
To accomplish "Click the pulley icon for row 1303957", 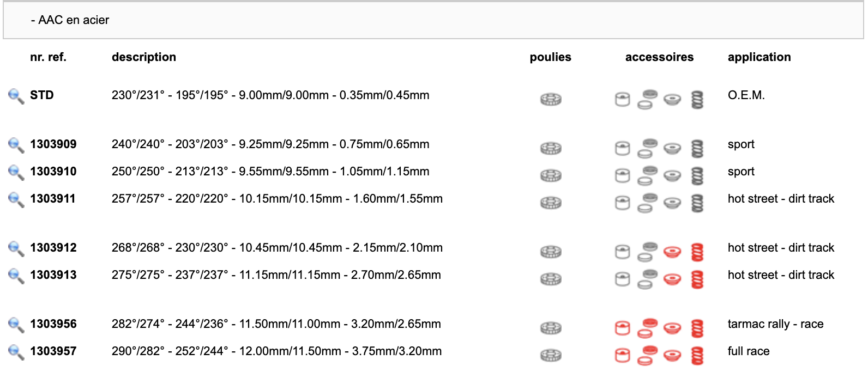I will click(551, 355).
